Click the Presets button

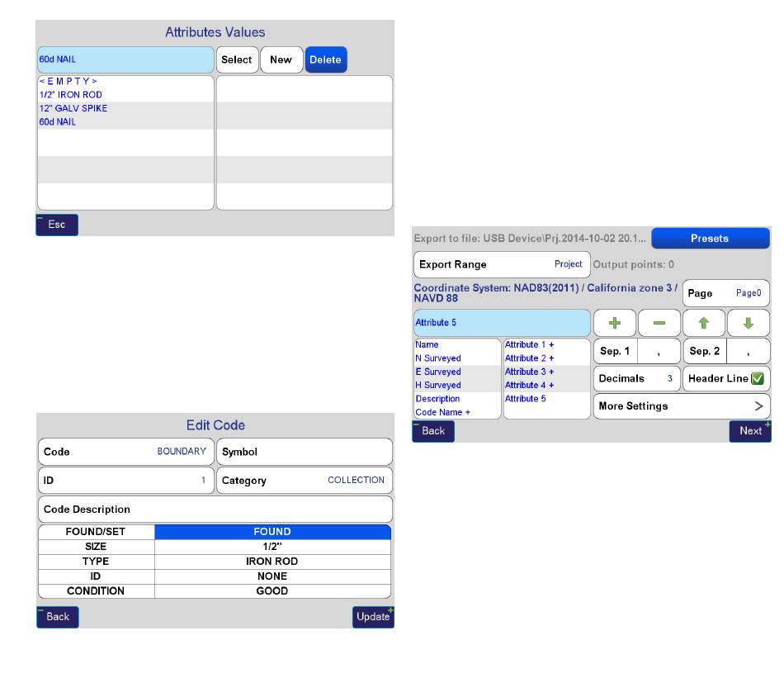point(710,238)
